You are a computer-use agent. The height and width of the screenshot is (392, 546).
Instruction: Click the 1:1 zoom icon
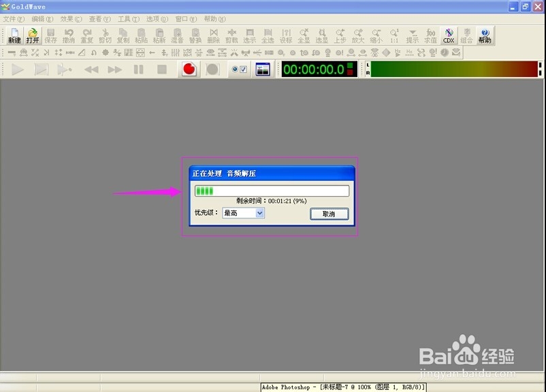[395, 36]
